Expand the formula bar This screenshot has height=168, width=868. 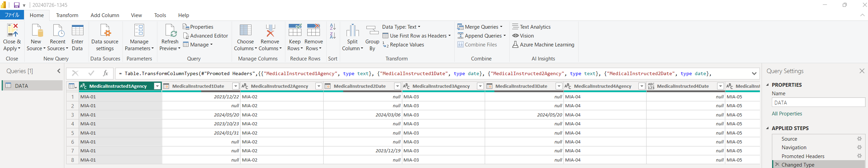[754, 73]
